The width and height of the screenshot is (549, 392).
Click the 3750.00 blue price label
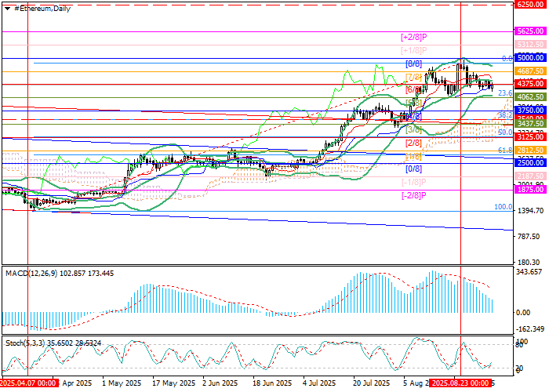coord(530,111)
